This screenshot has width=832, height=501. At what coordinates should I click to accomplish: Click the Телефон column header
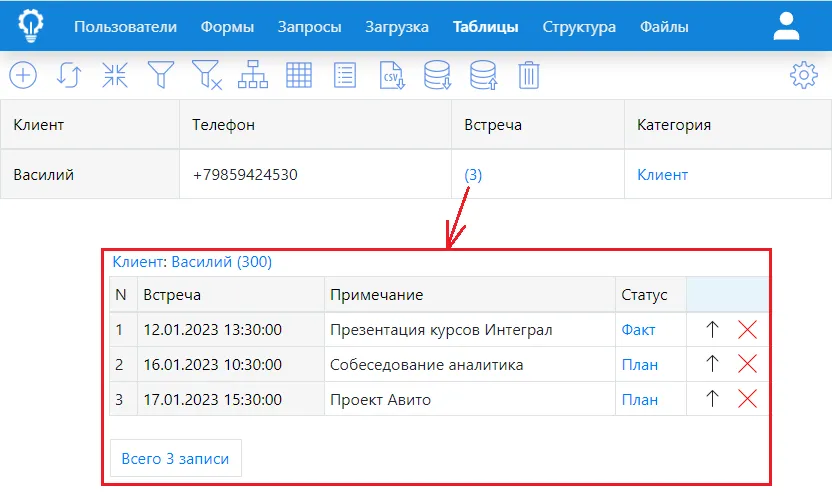(x=315, y=125)
